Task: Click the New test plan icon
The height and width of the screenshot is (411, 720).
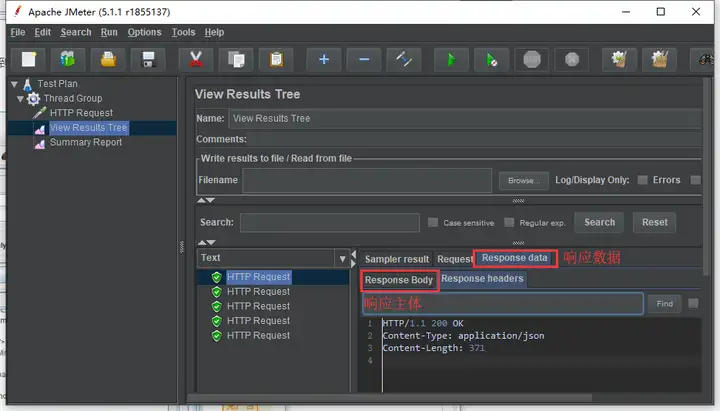Action: (28, 59)
